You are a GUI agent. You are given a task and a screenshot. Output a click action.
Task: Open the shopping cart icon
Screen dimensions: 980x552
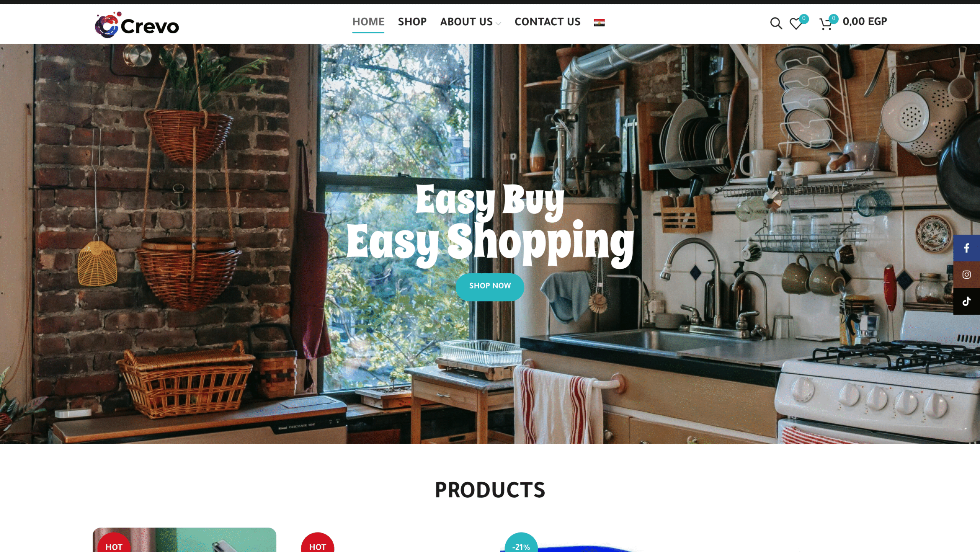[826, 24]
